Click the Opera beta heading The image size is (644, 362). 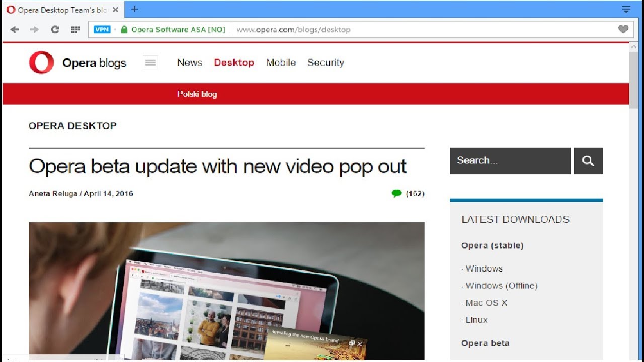point(486,343)
